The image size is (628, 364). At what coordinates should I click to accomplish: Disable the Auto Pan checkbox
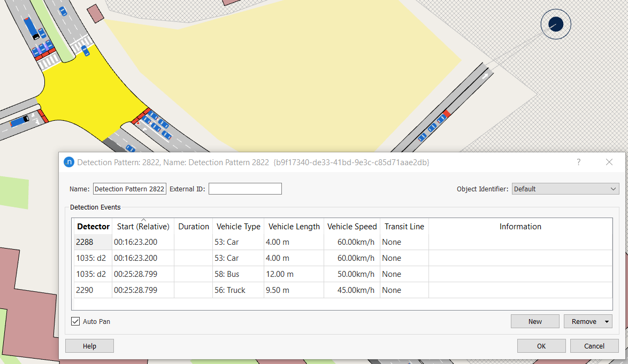point(75,321)
